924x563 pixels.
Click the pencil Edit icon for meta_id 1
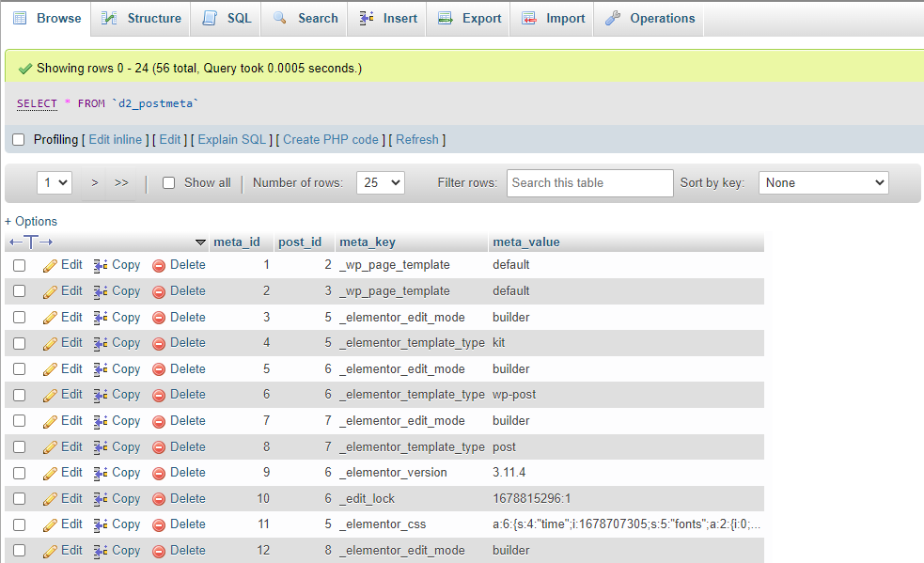tap(50, 266)
